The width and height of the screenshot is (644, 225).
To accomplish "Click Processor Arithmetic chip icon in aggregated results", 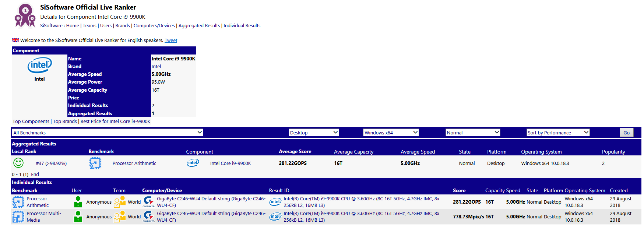I will pyautogui.click(x=95, y=163).
